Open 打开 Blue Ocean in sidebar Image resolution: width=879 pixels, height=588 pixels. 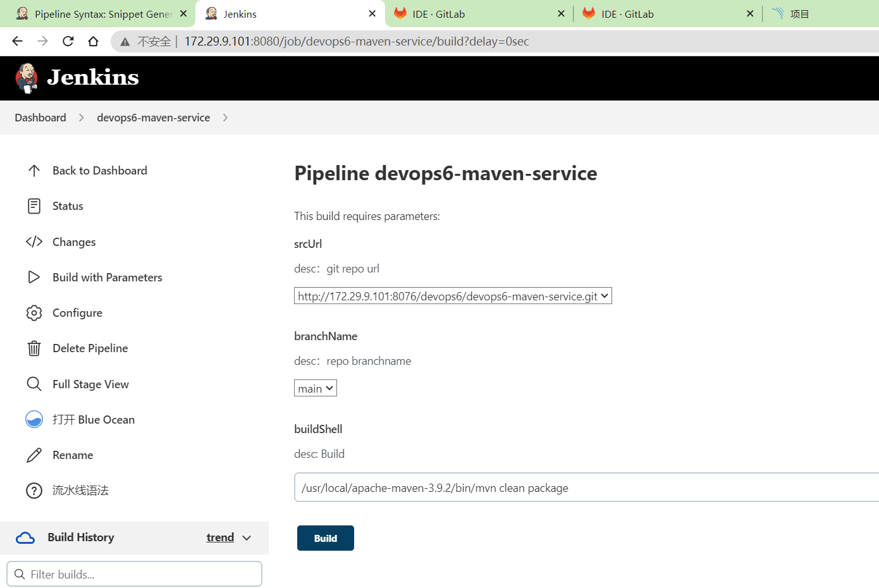coord(94,420)
